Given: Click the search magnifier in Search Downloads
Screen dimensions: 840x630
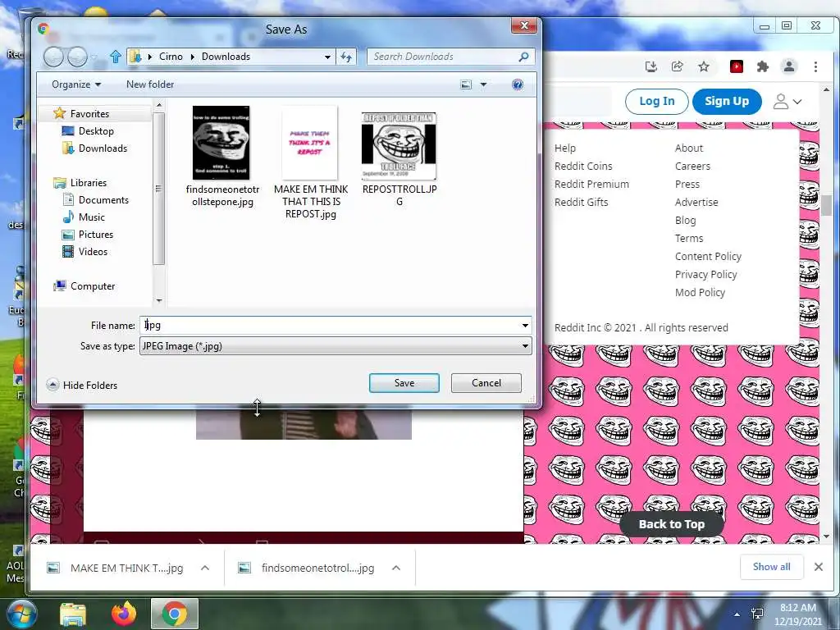Looking at the screenshot, I should coord(523,57).
